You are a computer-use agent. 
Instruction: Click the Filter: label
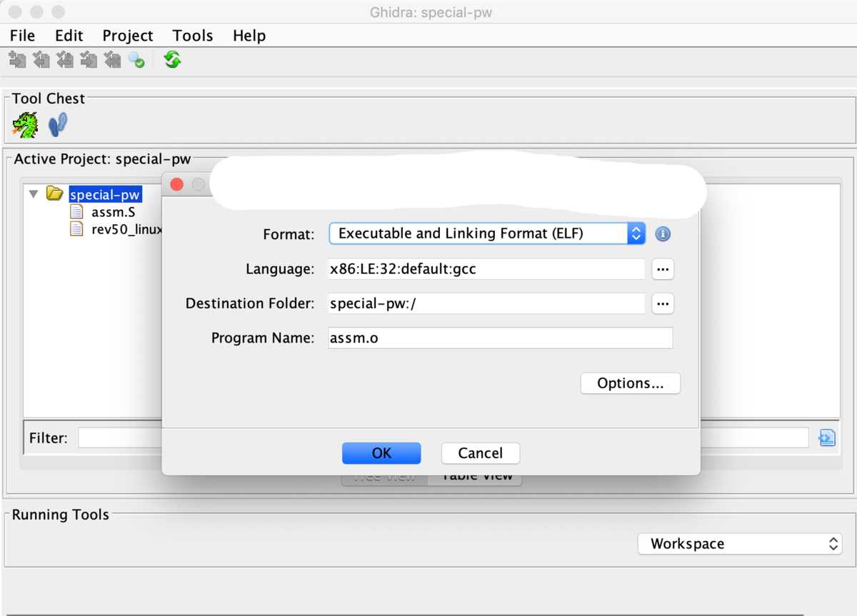(x=49, y=438)
